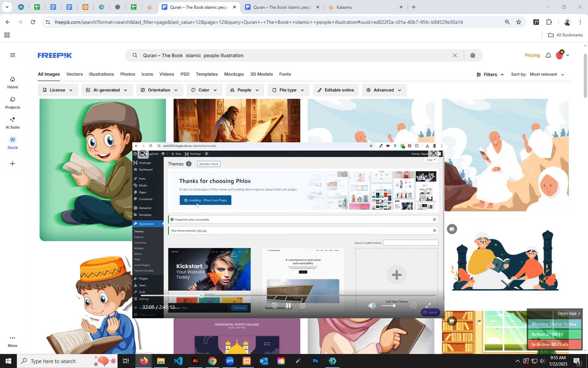Switch to the Videos tab
The image size is (588, 368).
coord(167,74)
